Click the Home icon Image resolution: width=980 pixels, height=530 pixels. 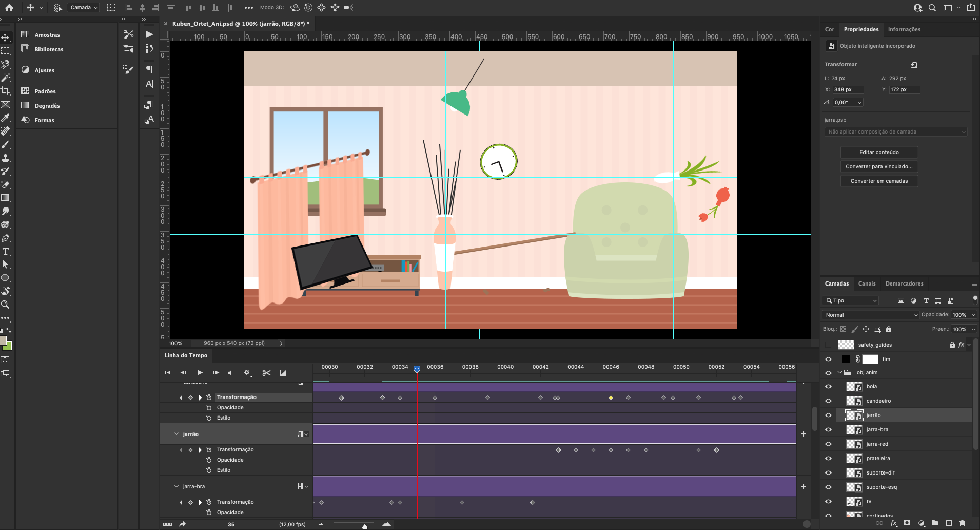coord(9,8)
